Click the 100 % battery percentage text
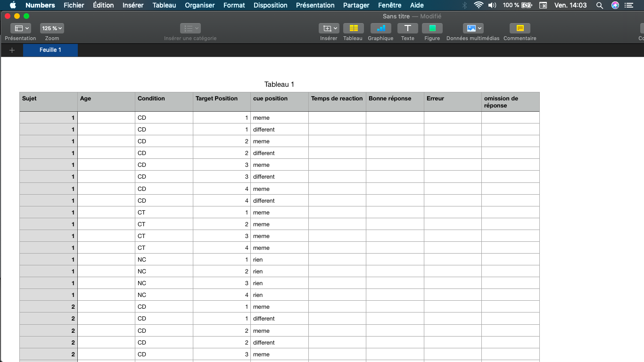The height and width of the screenshot is (362, 644). click(511, 5)
